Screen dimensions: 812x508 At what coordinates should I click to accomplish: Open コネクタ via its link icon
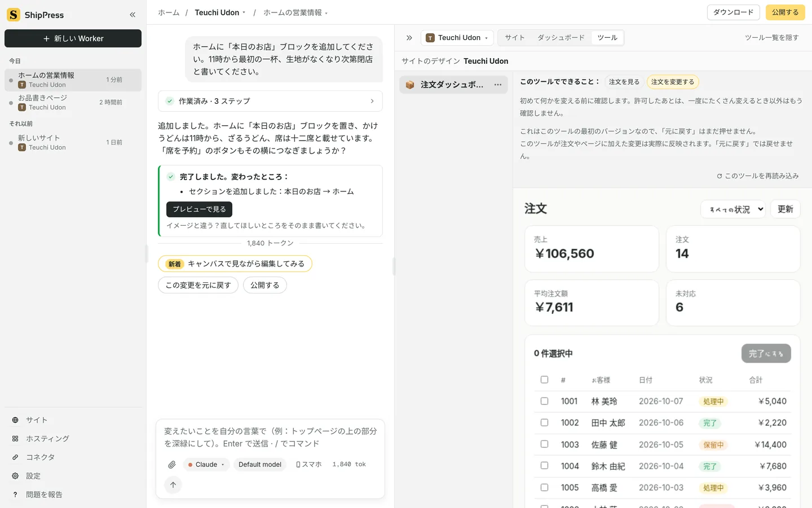pyautogui.click(x=15, y=457)
